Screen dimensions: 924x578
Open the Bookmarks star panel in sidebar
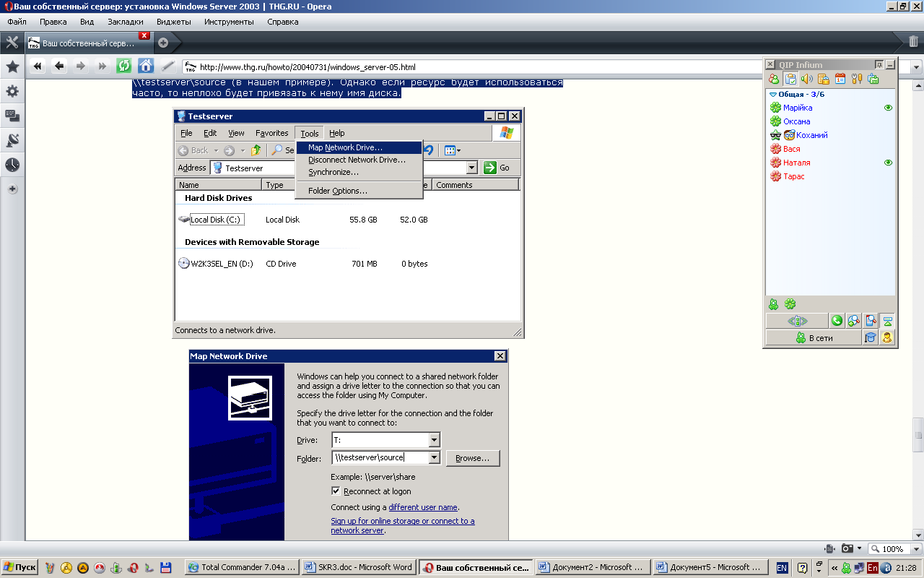(12, 67)
